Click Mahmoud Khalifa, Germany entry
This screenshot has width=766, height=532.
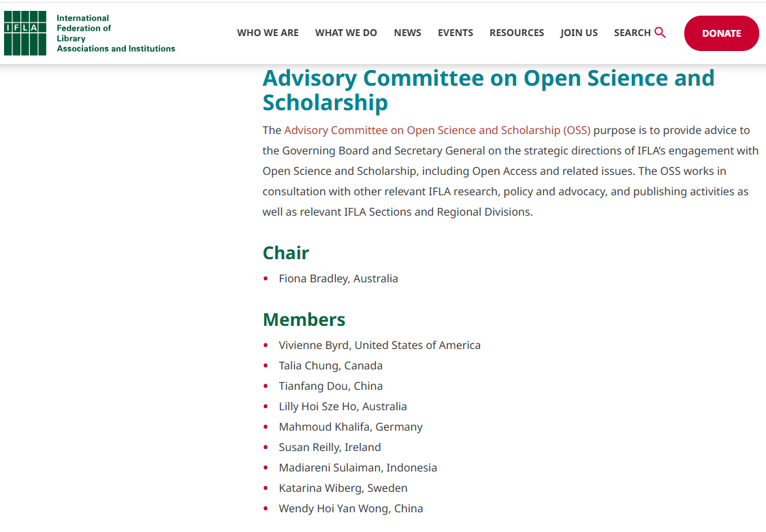[x=351, y=427]
